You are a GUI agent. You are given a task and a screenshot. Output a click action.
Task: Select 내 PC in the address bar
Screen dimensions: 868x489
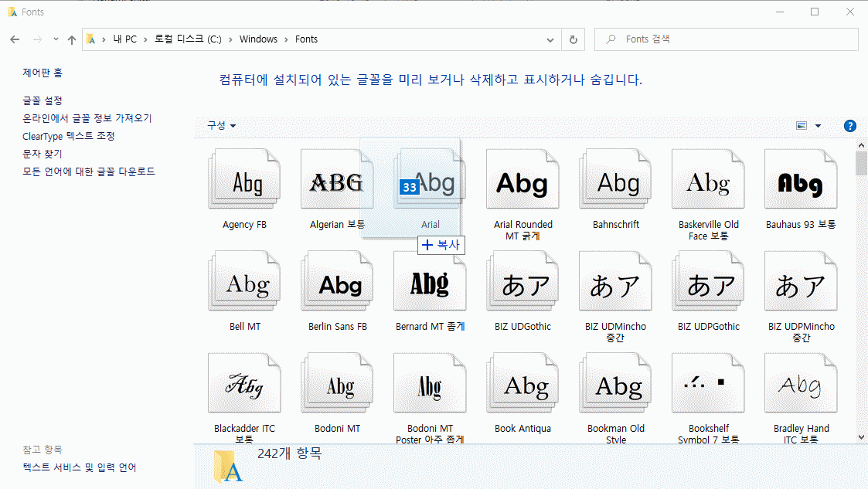coord(124,39)
